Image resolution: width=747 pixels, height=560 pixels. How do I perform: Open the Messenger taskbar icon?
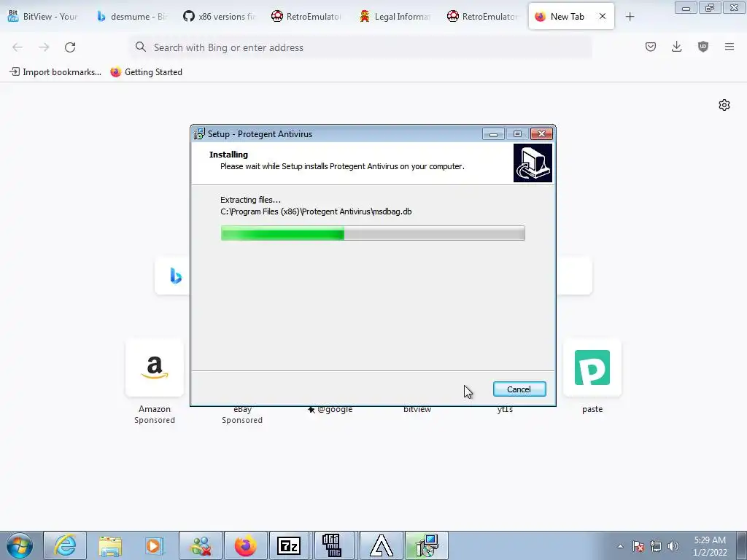point(201,545)
